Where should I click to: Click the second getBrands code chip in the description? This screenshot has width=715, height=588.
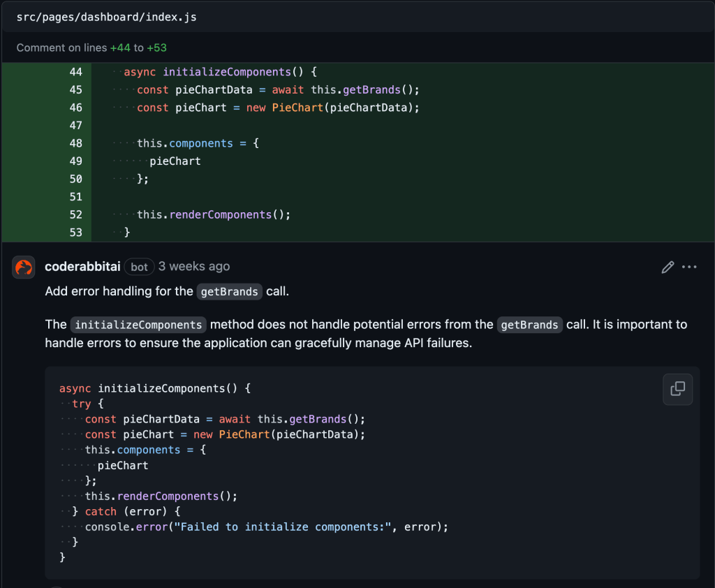coord(529,325)
